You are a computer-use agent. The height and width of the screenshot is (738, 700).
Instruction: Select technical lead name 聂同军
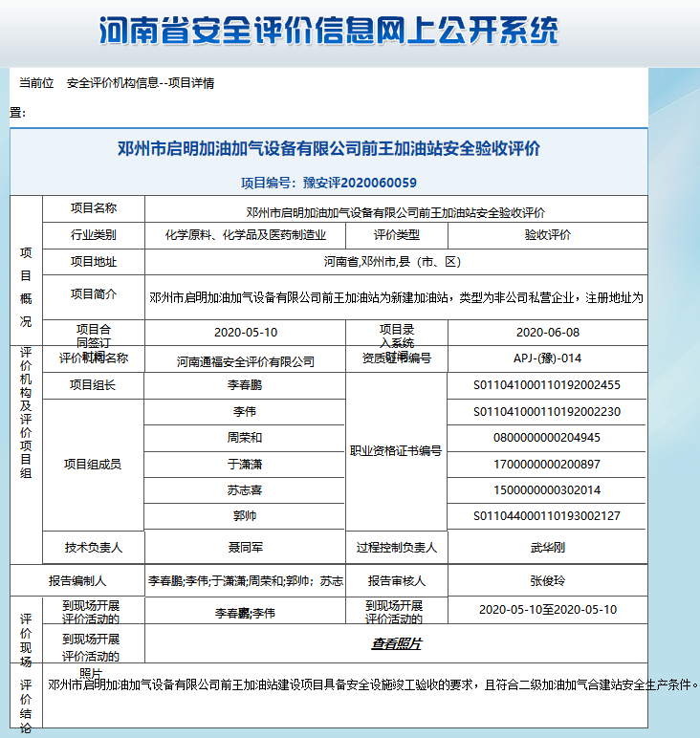tap(245, 548)
